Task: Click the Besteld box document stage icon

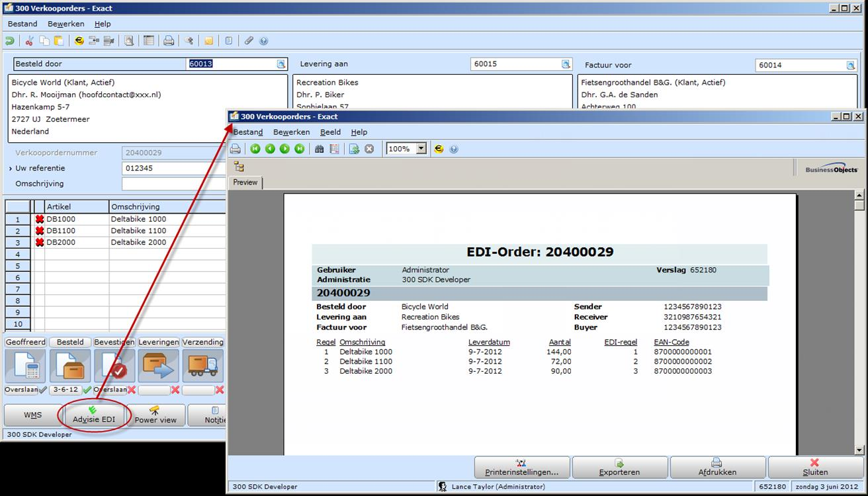Action: pos(70,366)
